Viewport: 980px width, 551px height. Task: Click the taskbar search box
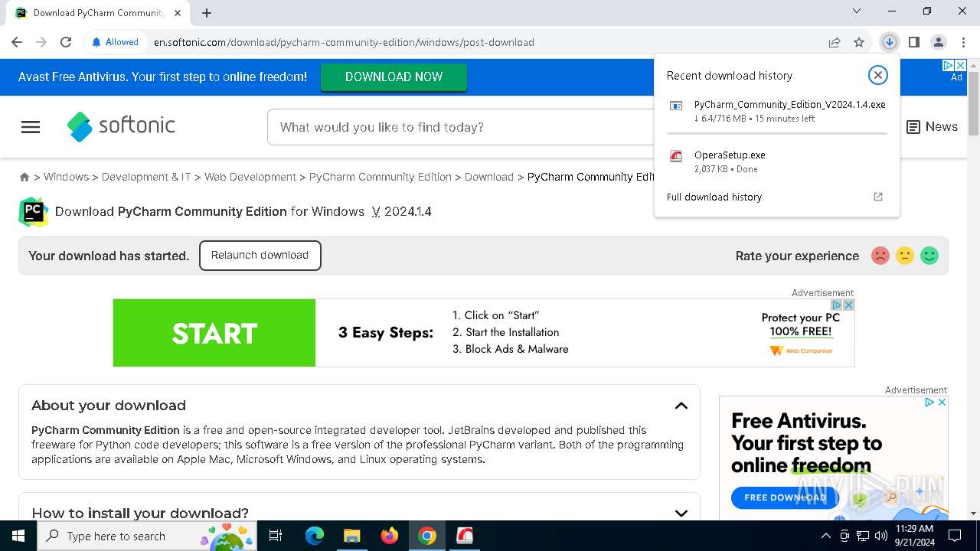tap(147, 536)
